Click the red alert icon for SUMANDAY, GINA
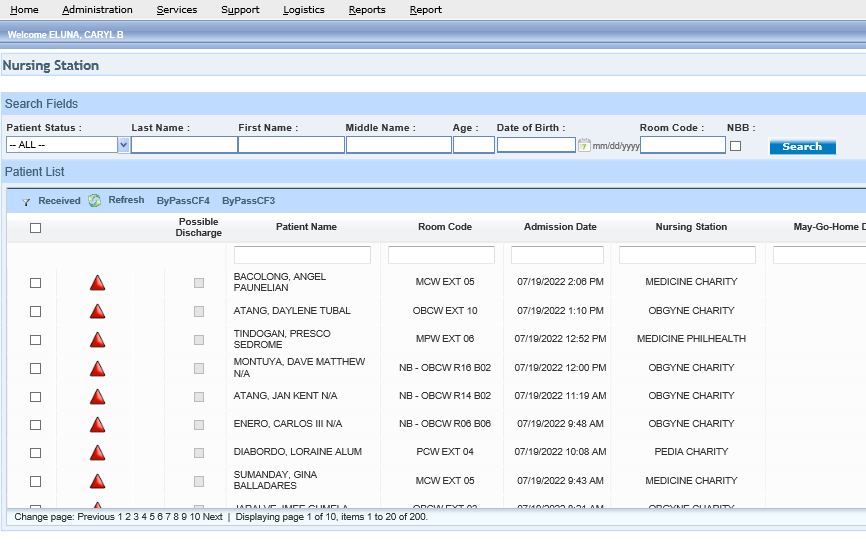Screen dimensions: 866x544 97,481
